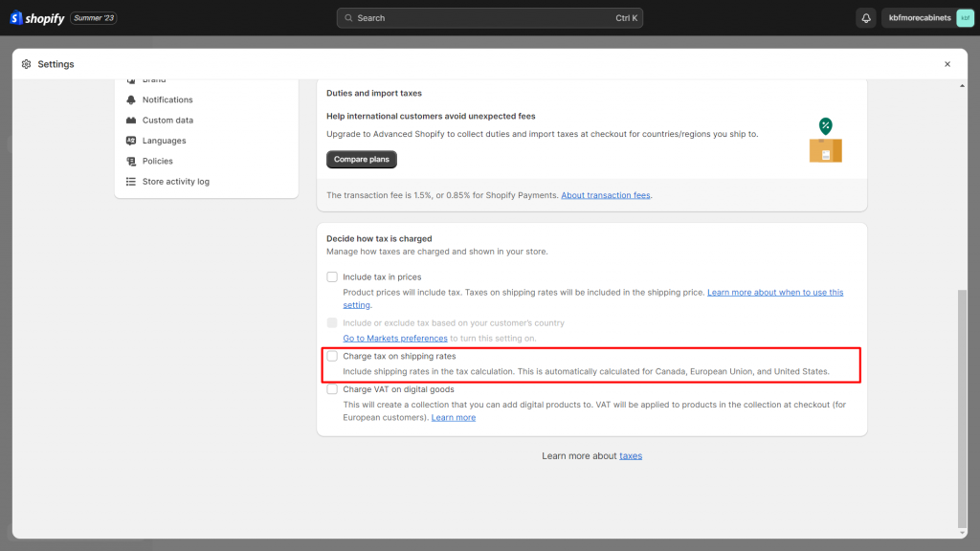Click the Languages icon
Viewport: 980px width, 551px height.
[x=130, y=141]
